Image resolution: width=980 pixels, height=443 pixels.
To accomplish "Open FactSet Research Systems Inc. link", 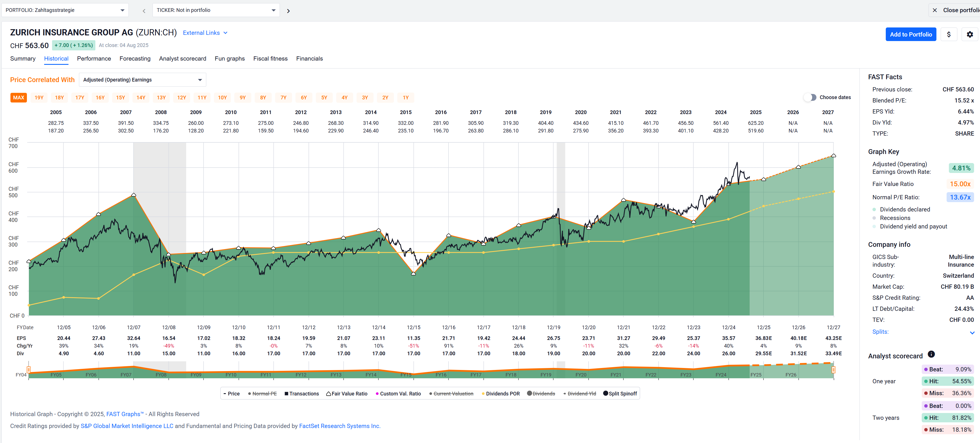I will 340,426.
